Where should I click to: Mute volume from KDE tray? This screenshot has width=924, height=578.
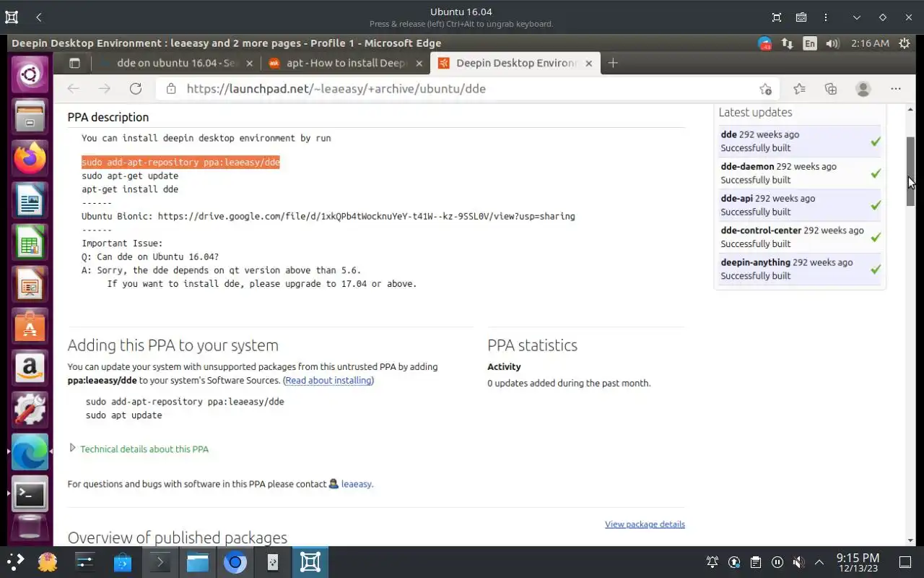coord(798,562)
